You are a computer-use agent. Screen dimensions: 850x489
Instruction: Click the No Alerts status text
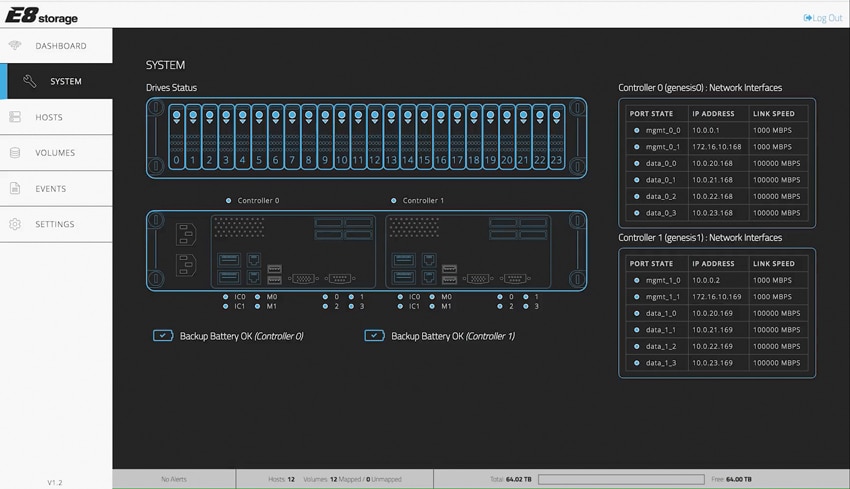174,479
